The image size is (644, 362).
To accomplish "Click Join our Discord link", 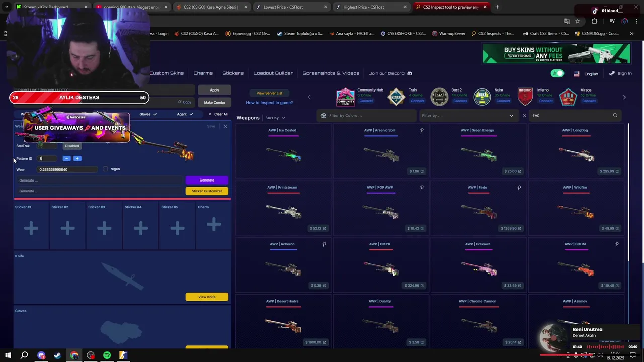I will tap(390, 73).
